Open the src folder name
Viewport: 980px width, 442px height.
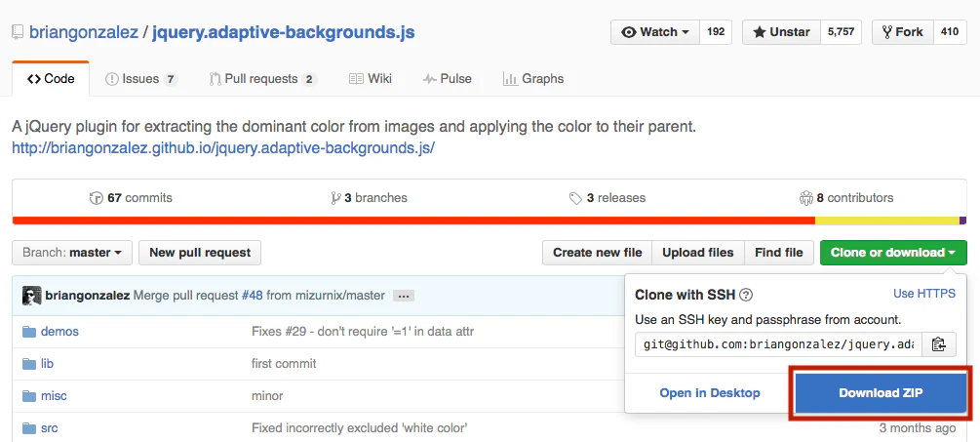50,428
